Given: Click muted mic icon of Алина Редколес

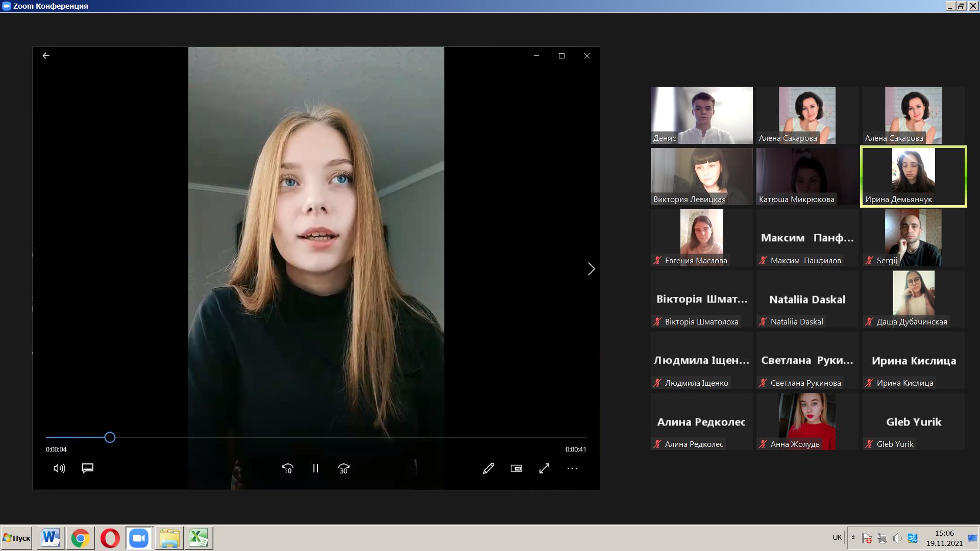Looking at the screenshot, I should pos(657,444).
